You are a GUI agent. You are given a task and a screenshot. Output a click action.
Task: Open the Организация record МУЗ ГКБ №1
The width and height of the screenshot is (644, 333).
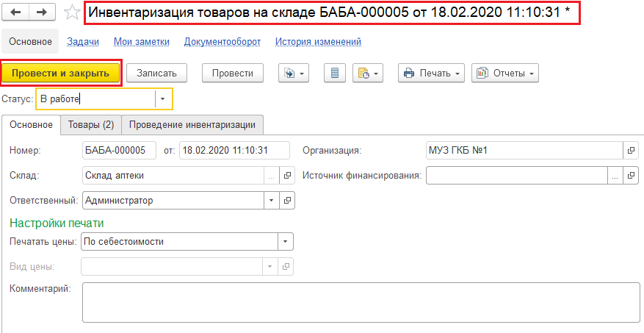tap(631, 151)
